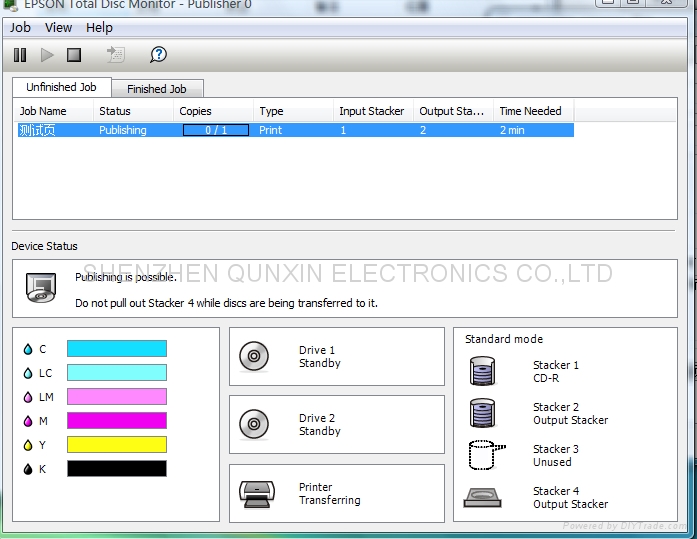Sort by the Input Stacker column header
697x539 pixels.
click(373, 111)
